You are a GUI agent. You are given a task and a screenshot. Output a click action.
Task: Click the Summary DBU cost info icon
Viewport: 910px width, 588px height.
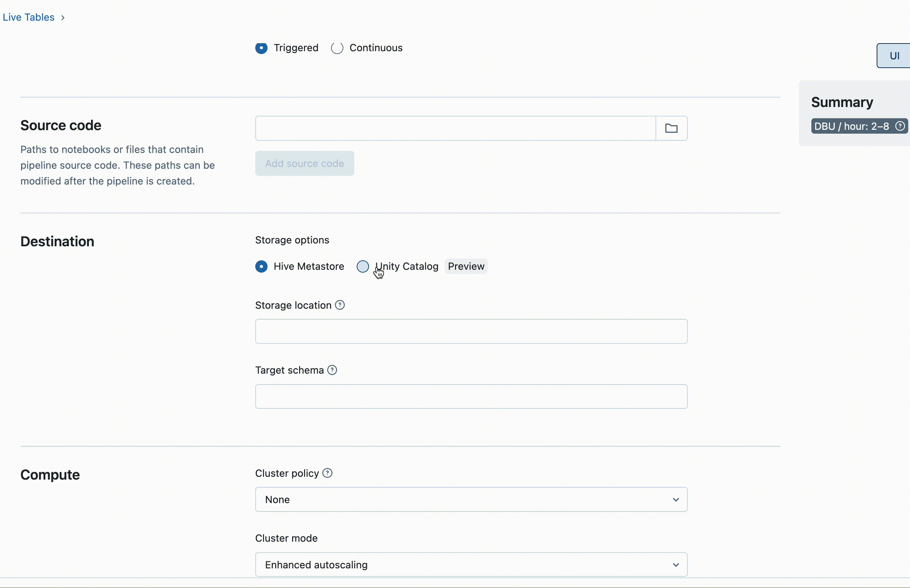pos(901,126)
